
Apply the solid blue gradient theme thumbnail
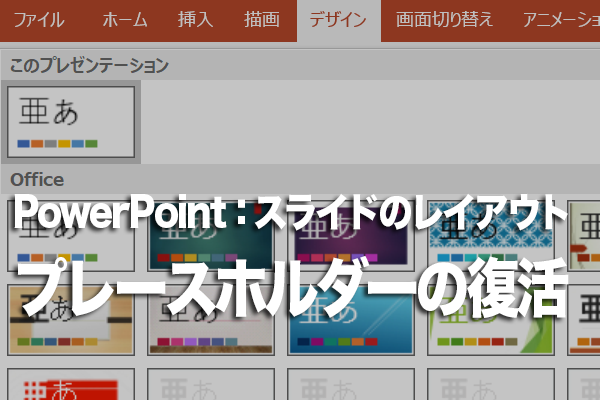[x=351, y=320]
